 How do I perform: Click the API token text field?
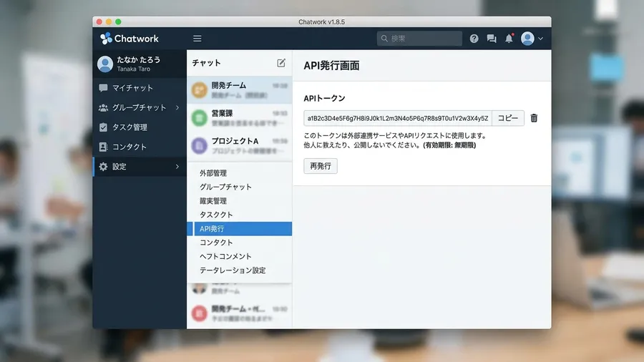[398, 118]
